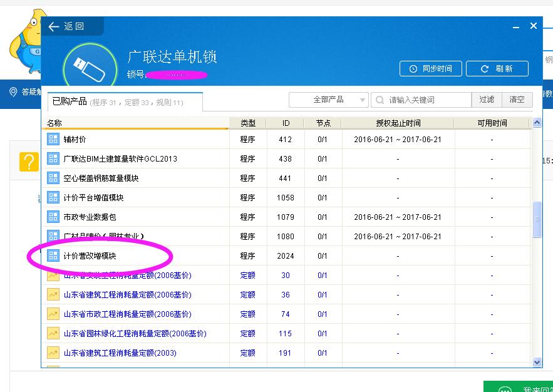Sort by the 可用时间 column header
Image resolution: width=553 pixels, height=392 pixels.
click(x=492, y=123)
